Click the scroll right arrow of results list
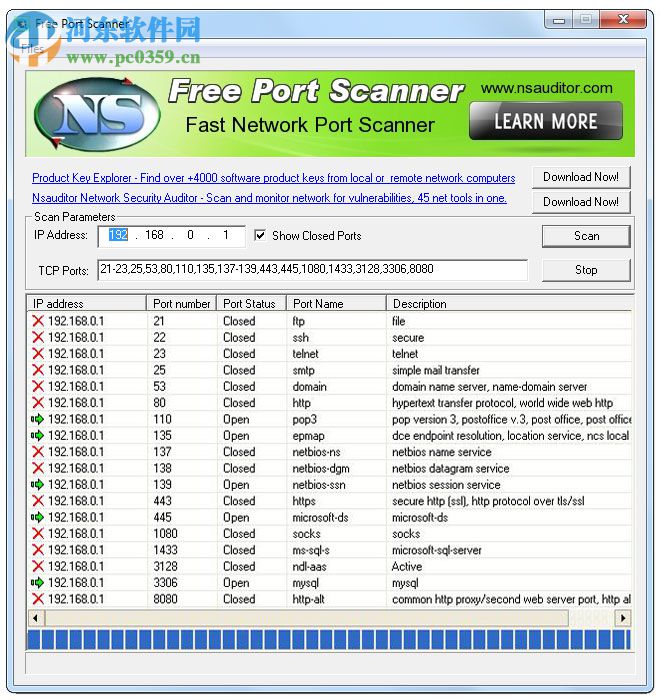660x700 pixels. tap(623, 618)
